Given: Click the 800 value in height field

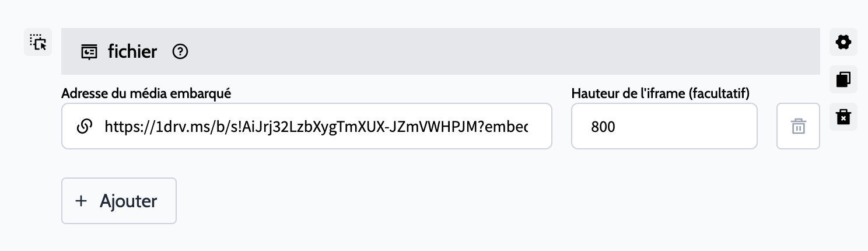Looking at the screenshot, I should tap(603, 126).
